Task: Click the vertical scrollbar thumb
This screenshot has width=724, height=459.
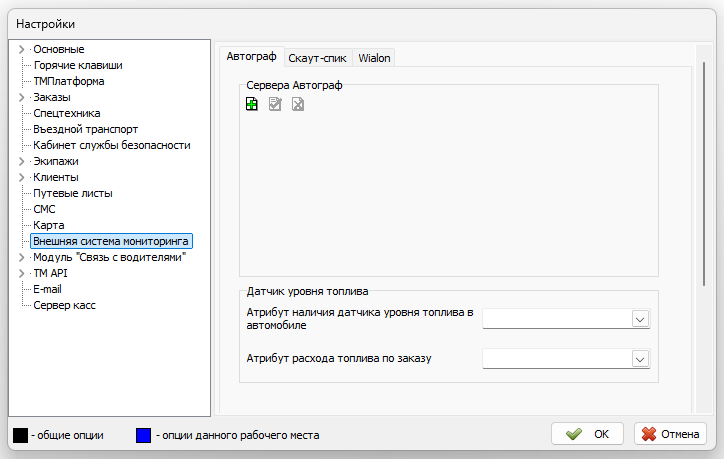Action: pyautogui.click(x=704, y=174)
